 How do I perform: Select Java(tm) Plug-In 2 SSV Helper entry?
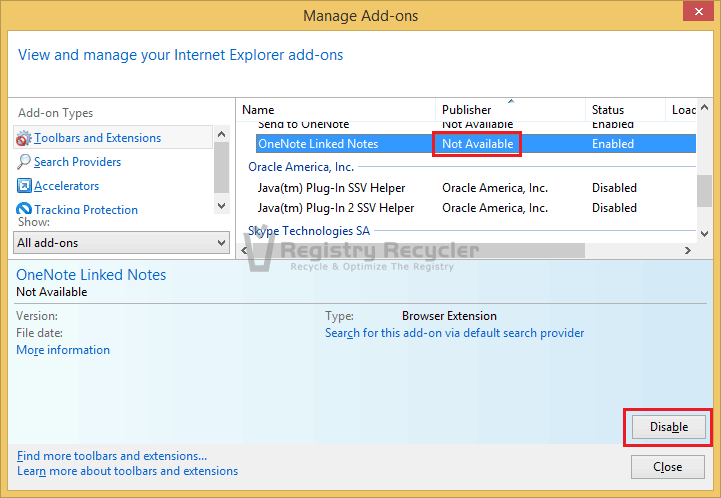(336, 208)
